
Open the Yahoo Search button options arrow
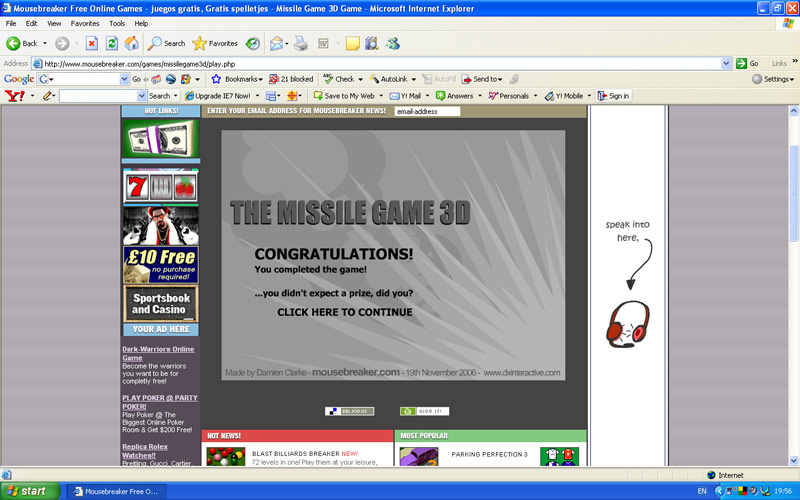176,95
